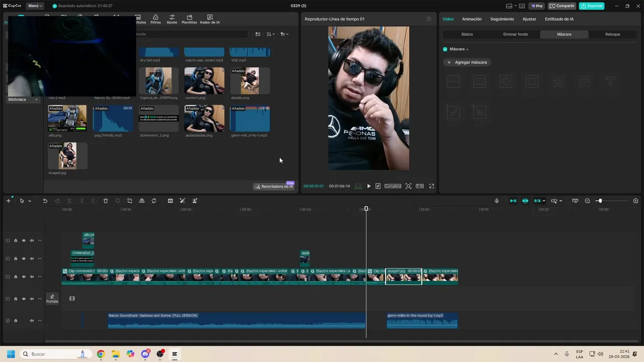Open Google Chrome from the taskbar
Image resolution: width=644 pixels, height=362 pixels.
tap(101, 354)
